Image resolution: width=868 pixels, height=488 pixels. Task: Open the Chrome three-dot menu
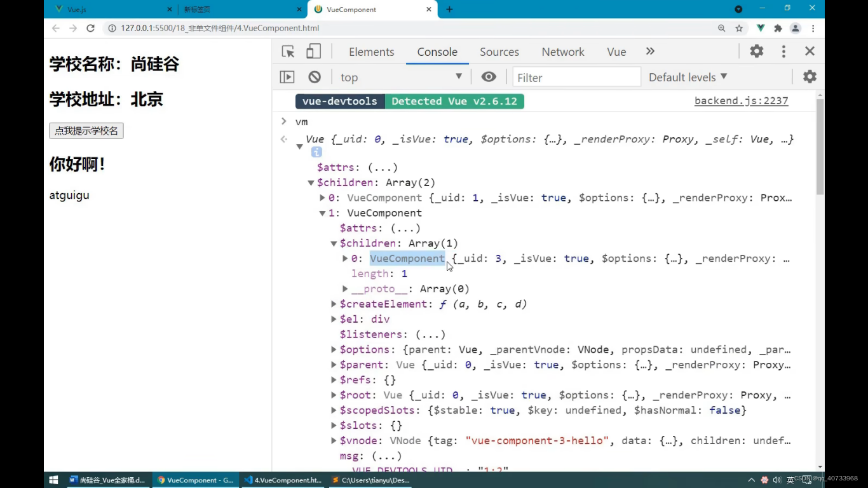813,28
